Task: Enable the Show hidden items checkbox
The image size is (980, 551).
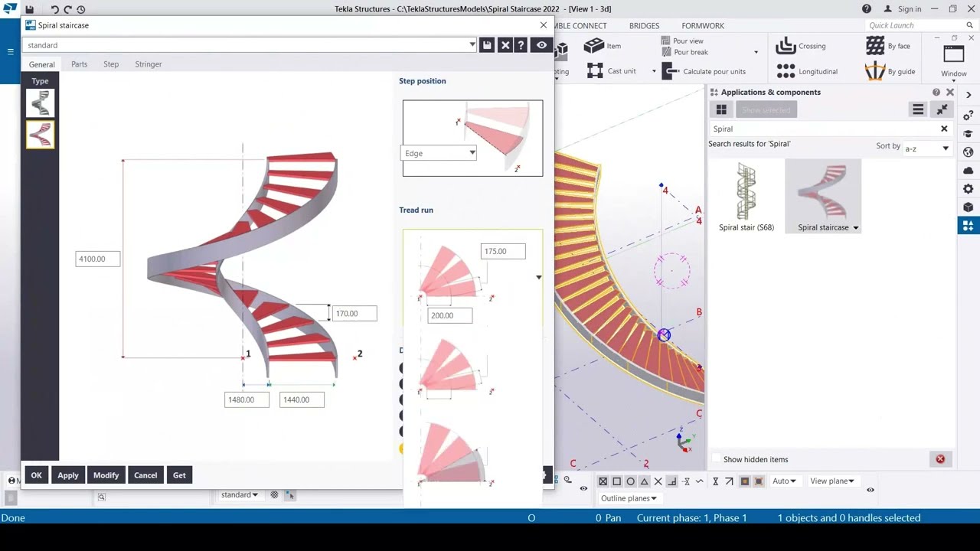Action: pos(717,459)
